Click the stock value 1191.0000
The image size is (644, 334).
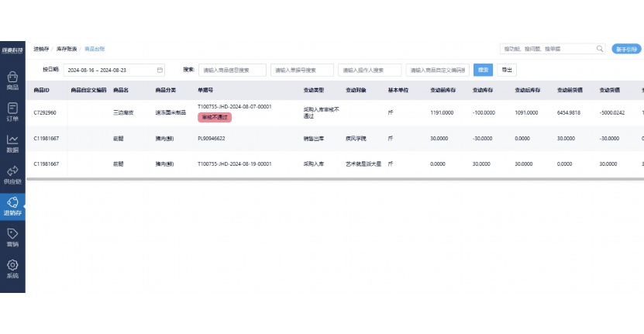coord(442,112)
